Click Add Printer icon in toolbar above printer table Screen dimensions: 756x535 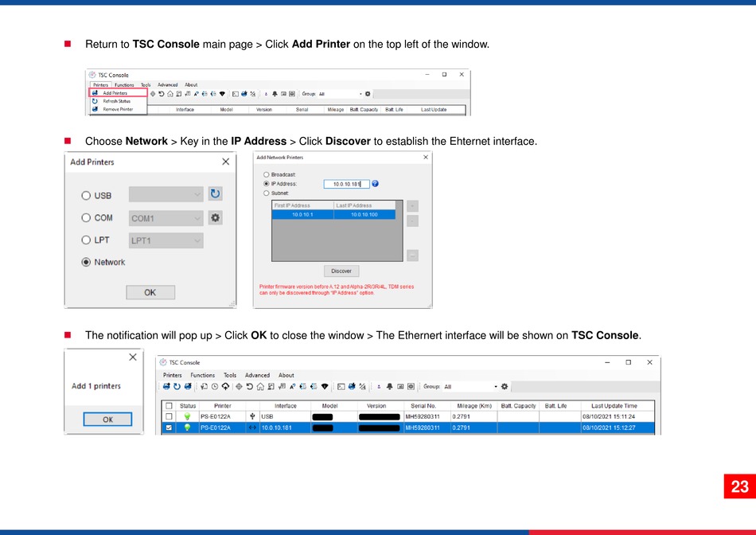coord(166,386)
